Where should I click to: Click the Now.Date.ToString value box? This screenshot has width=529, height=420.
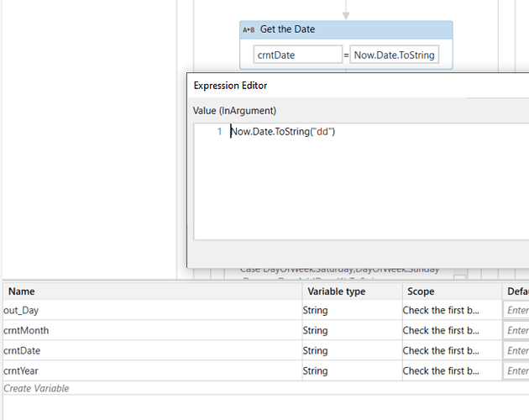click(x=394, y=55)
